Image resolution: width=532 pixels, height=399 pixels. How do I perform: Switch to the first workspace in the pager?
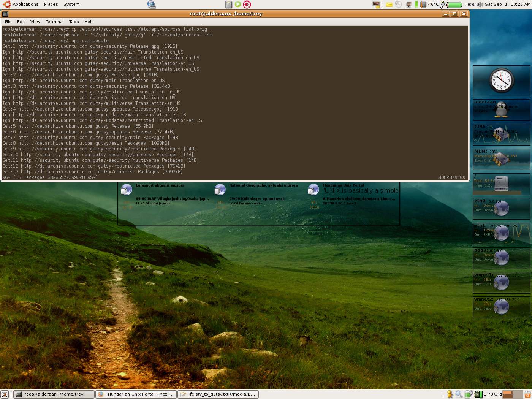(x=508, y=394)
